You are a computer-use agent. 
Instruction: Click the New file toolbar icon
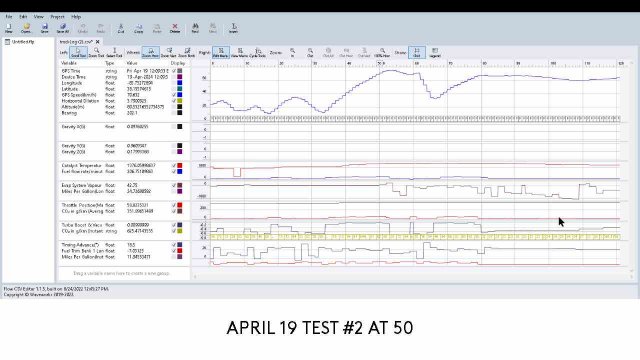(x=9, y=28)
